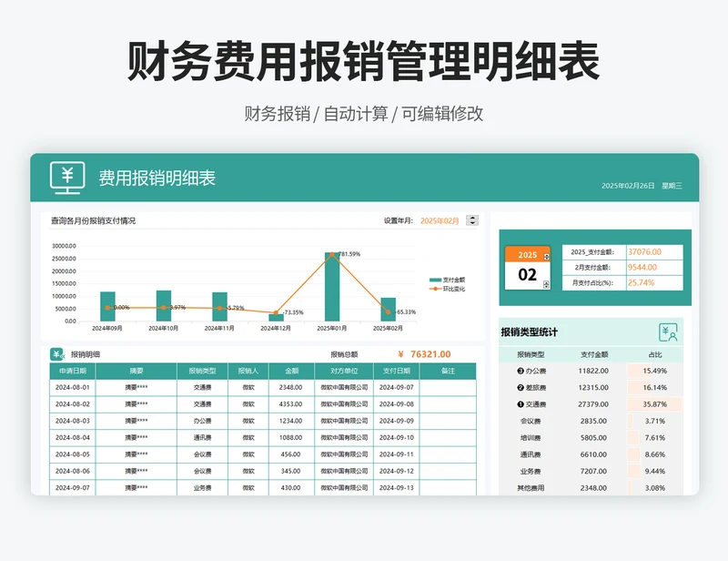Image resolution: width=728 pixels, height=561 pixels.
Task: Click the 2024-09-07 payment date in first row
Action: click(x=397, y=387)
